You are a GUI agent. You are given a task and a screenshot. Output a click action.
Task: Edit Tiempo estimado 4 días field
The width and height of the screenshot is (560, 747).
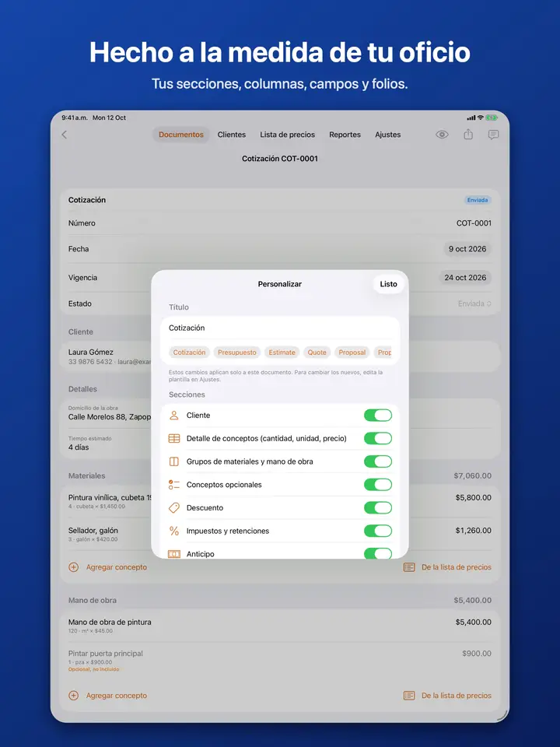(280, 443)
